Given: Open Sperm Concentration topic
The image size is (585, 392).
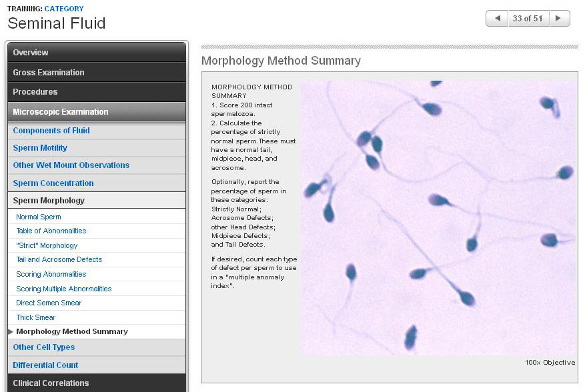Looking at the screenshot, I should [x=53, y=183].
